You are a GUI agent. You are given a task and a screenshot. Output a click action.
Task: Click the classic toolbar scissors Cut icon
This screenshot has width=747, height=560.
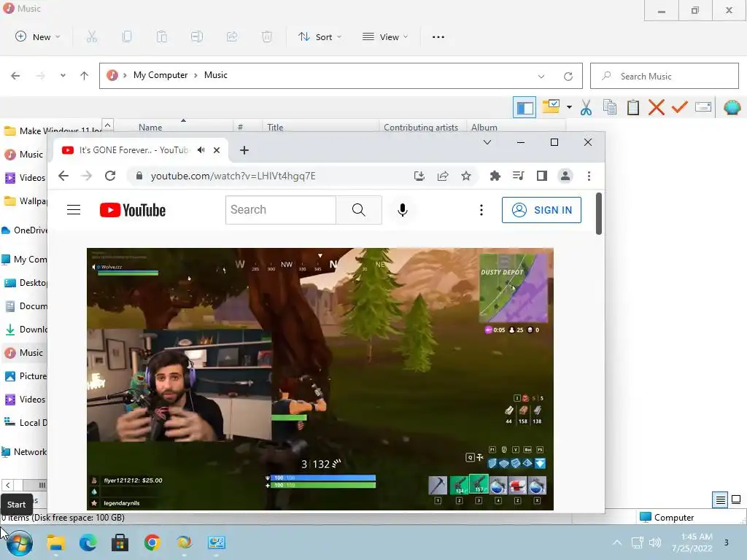[586, 108]
